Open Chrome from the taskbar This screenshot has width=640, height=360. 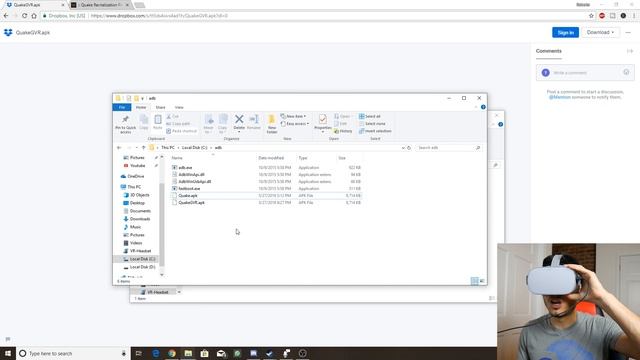[x=172, y=353]
